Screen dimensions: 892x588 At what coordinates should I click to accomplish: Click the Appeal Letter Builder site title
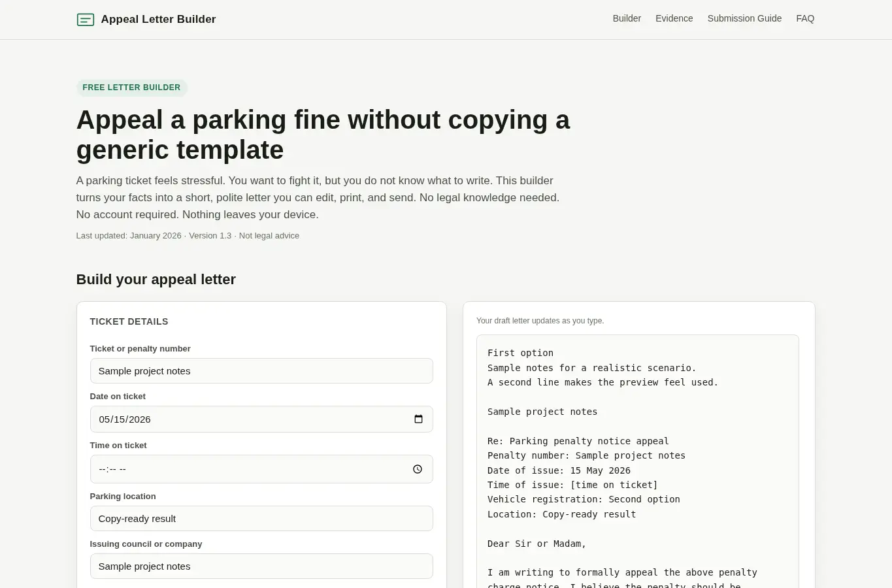point(158,19)
